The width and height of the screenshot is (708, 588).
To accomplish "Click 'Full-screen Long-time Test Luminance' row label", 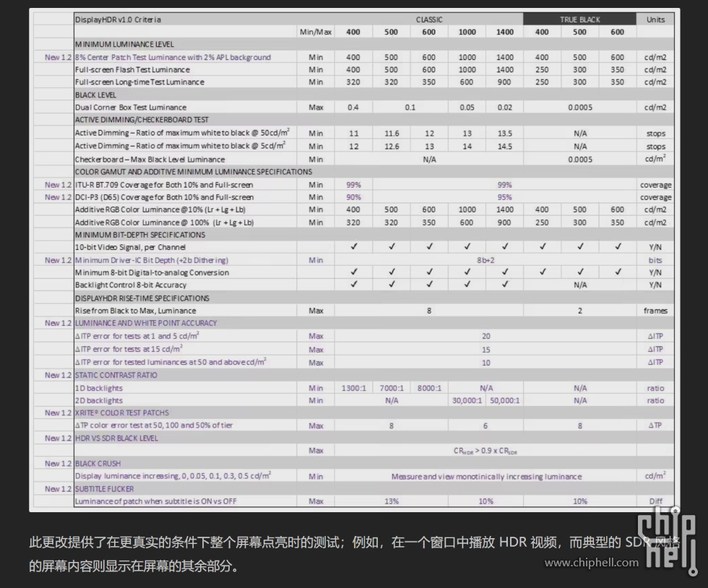I will (x=139, y=82).
